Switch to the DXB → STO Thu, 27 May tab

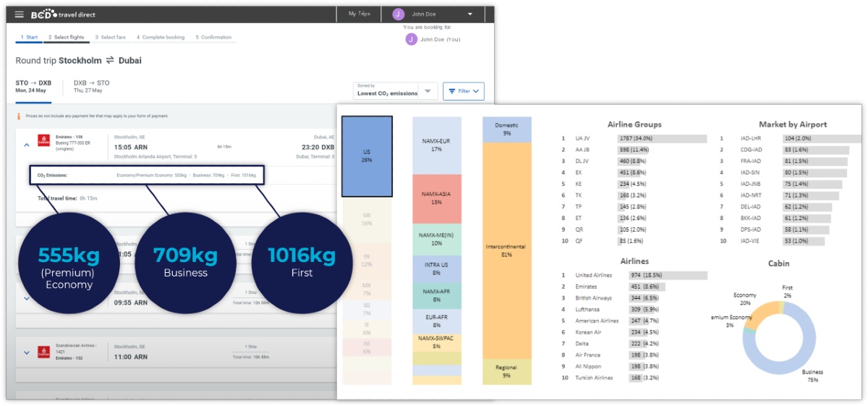pos(92,86)
